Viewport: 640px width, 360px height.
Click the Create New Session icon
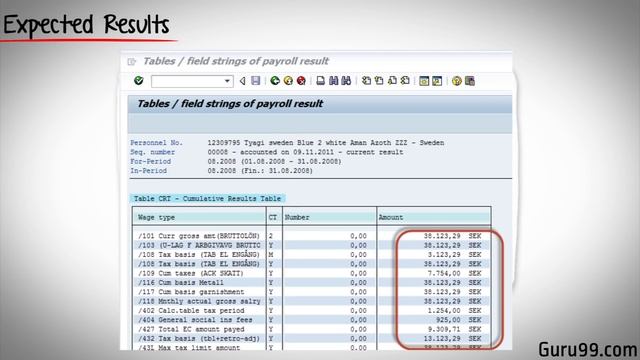[424, 81]
